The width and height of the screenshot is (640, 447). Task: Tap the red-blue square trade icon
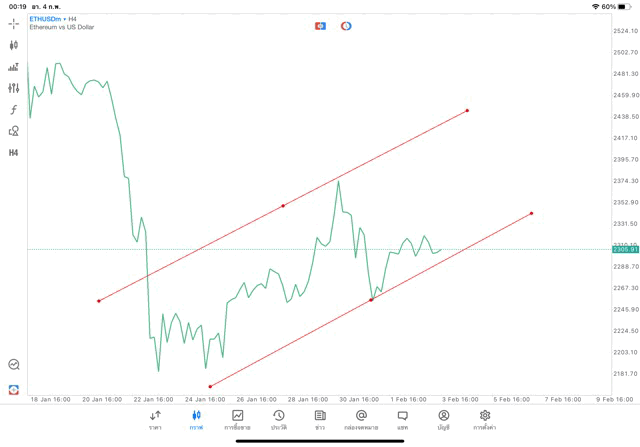pyautogui.click(x=320, y=26)
